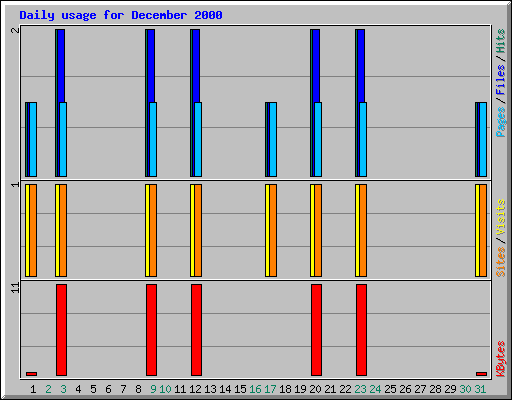Viewport: 512px width, 400px height.
Task: Select the cyan Pages bar for day 1
Action: coord(33,139)
